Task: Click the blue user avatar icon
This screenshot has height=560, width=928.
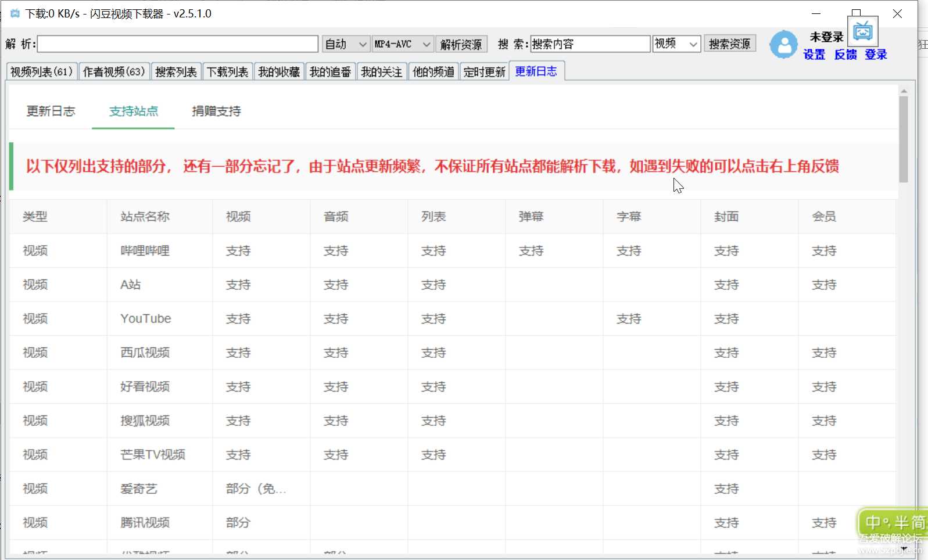Action: (783, 44)
